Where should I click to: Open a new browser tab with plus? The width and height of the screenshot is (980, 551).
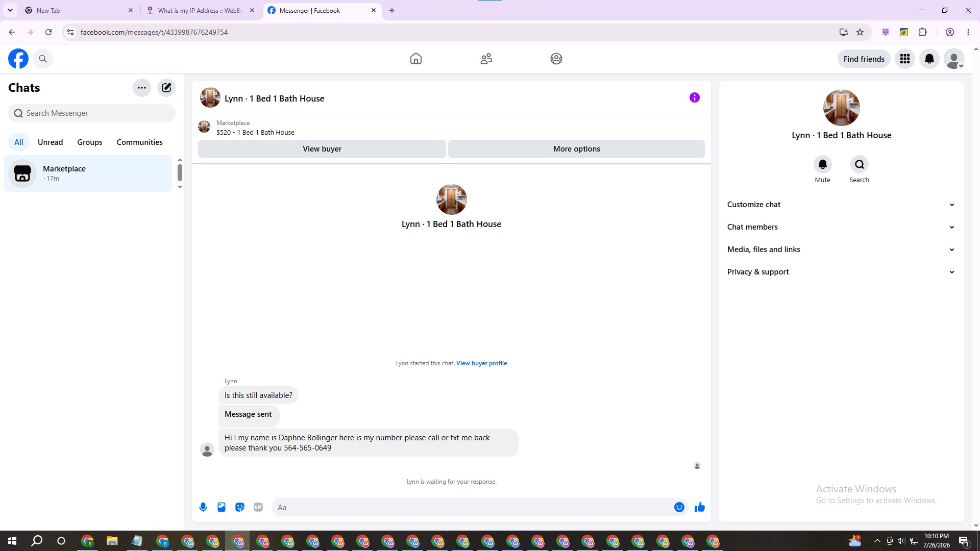[x=392, y=10]
